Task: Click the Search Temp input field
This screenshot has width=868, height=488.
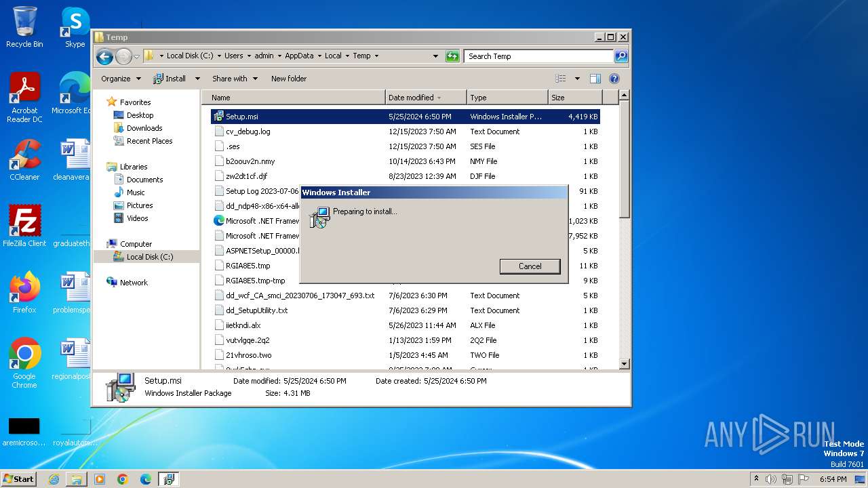Action: 538,56
